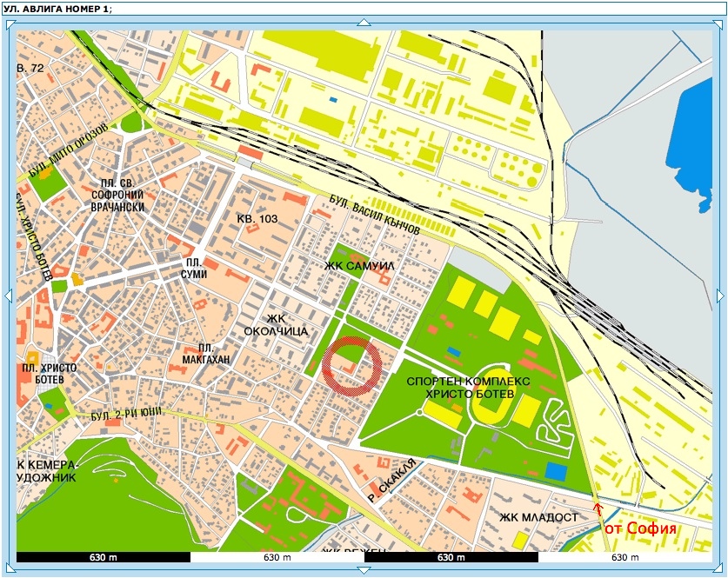The width and height of the screenshot is (728, 578).
Task: Click the 'БУЛ. ВАСИЛ КЪНЧОВ' boulevard label
Action: click(x=374, y=216)
